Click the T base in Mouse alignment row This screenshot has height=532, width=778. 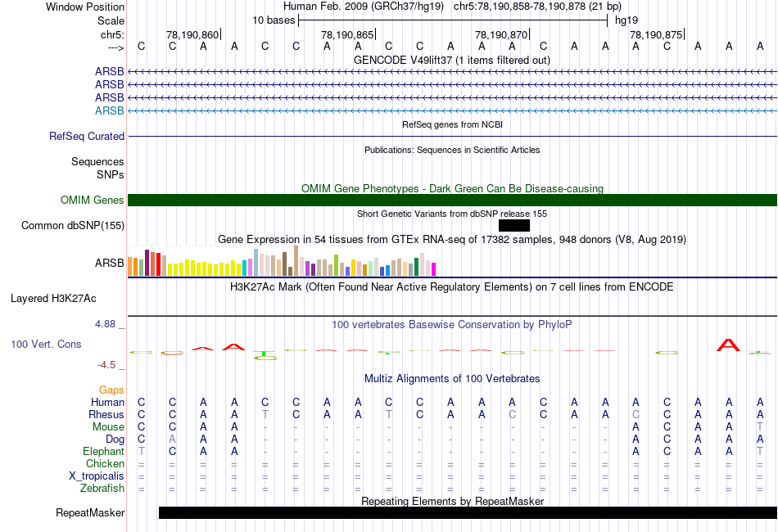(760, 427)
